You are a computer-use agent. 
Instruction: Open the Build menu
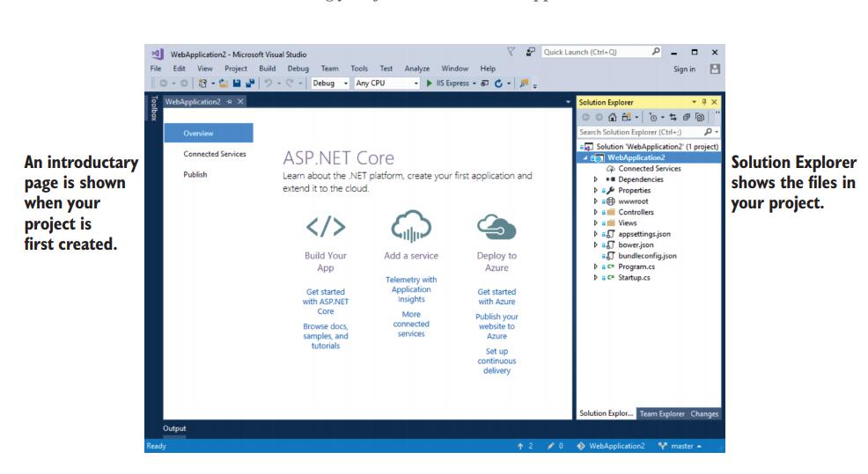coord(268,69)
